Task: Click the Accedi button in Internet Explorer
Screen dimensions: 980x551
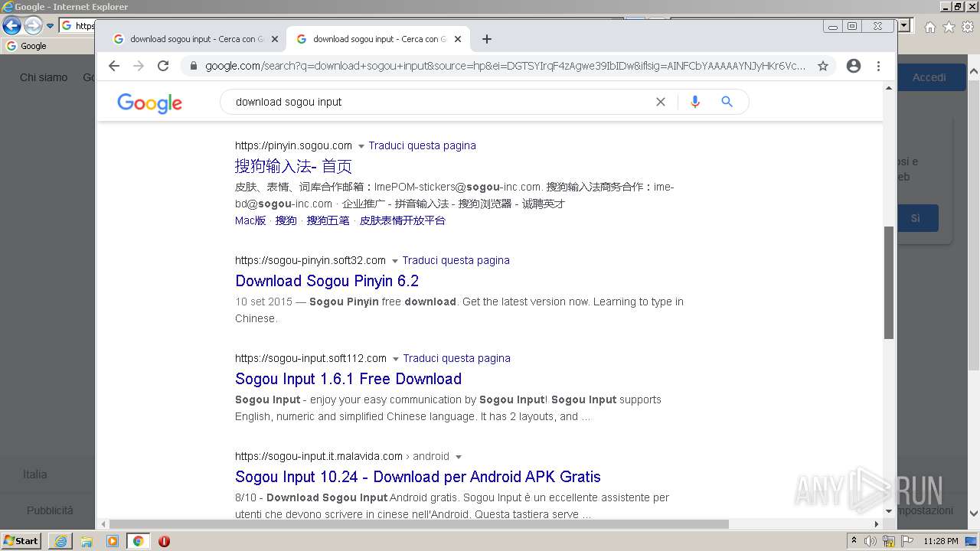Action: (x=929, y=77)
